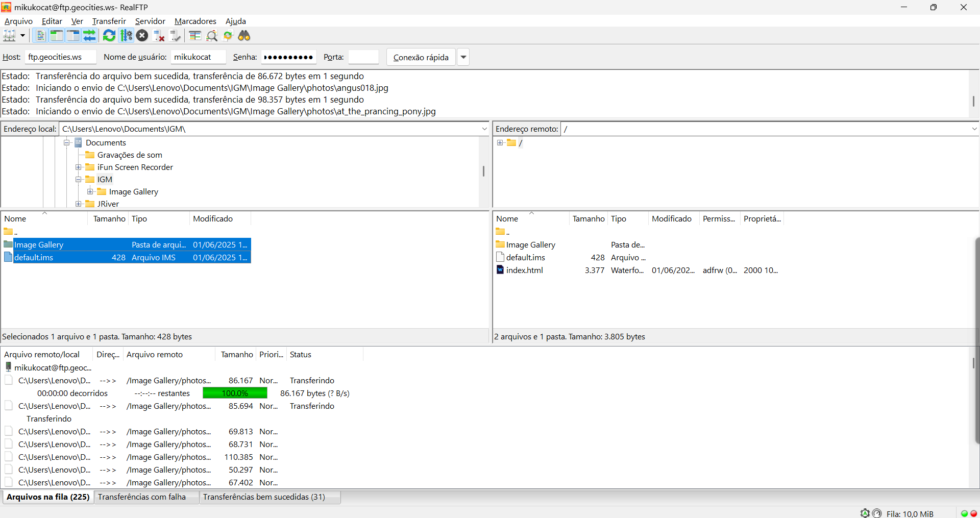
Task: Open the directory listing filters icon
Action: pyautogui.click(x=195, y=36)
